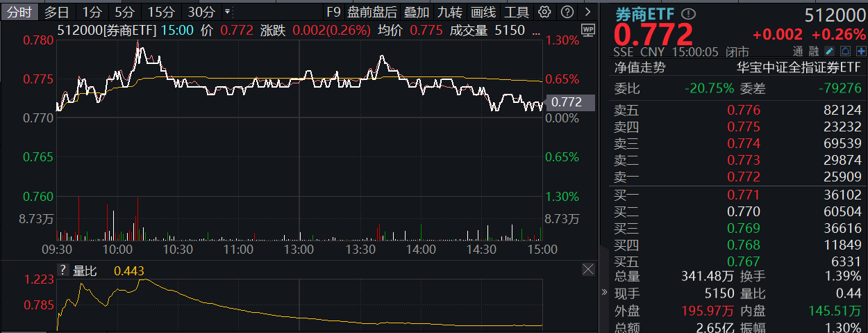The height and width of the screenshot is (333, 868).
Task: Open the chart settings gear icon
Action: [x=545, y=13]
